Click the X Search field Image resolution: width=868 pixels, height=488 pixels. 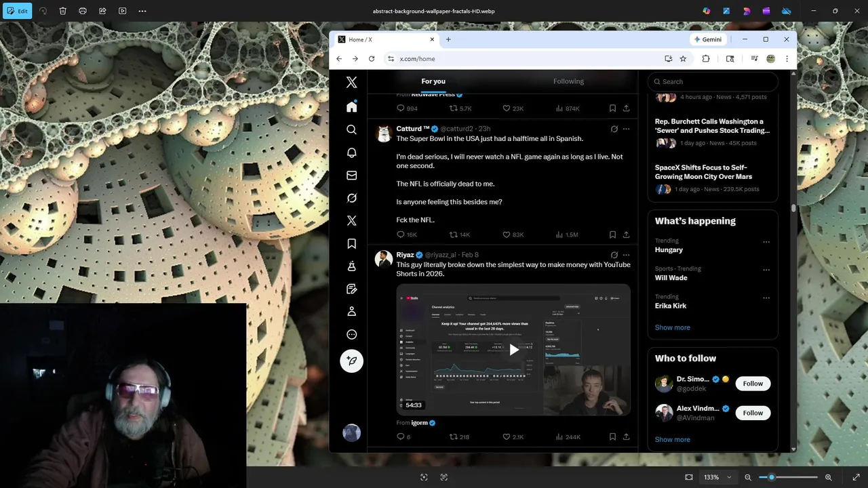click(x=713, y=81)
